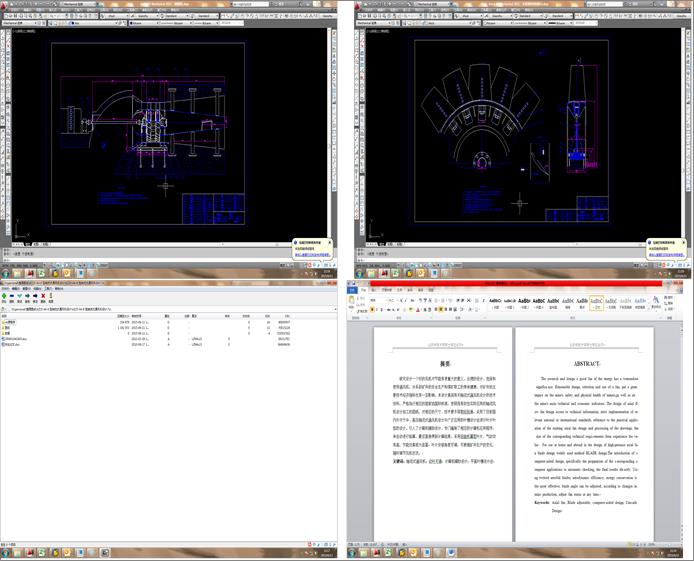Click link in left AutoCAD notification balloon
694x561 pixels.
pos(312,254)
